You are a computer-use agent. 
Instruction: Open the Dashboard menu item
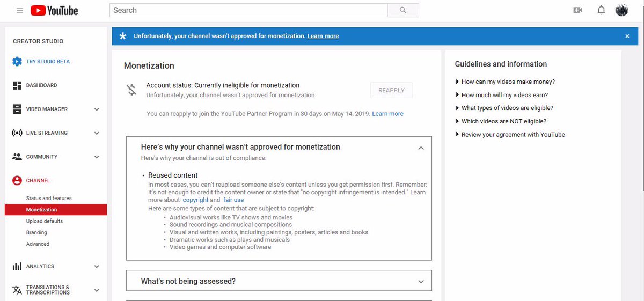(41, 85)
